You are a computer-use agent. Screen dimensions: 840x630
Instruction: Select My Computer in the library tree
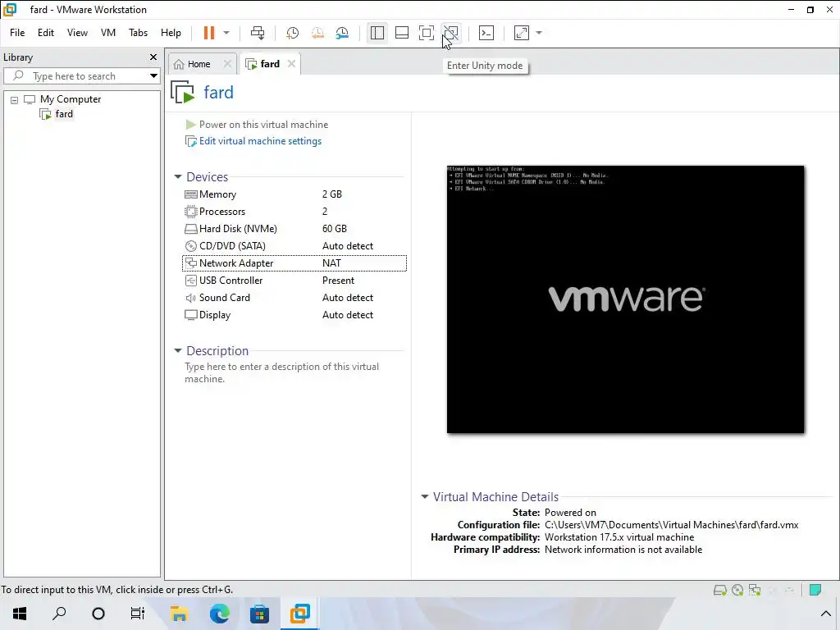coord(71,99)
